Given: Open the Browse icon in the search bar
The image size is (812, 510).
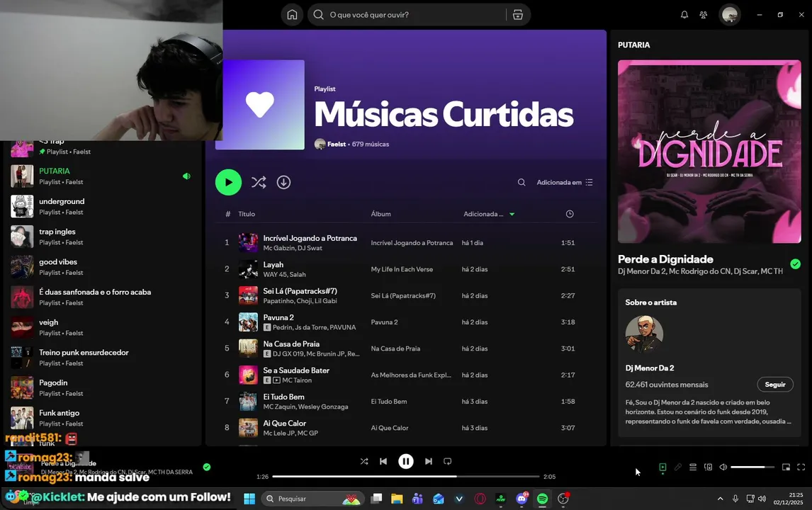Looking at the screenshot, I should coord(517,14).
